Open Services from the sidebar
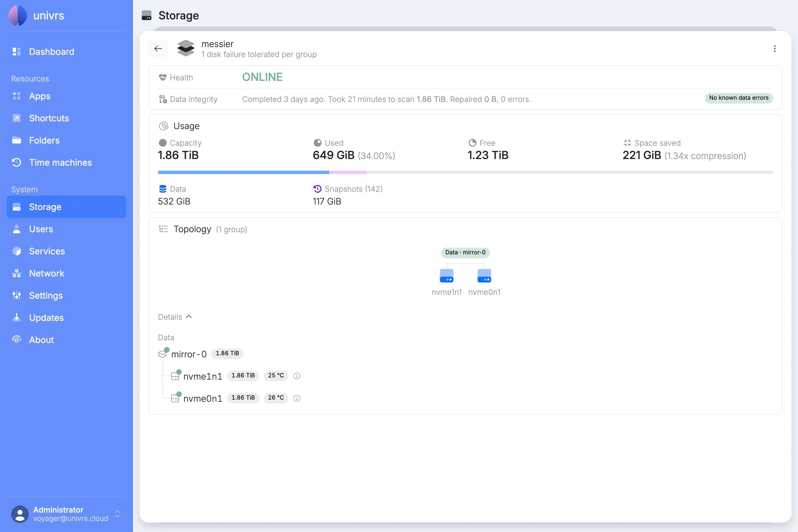Viewport: 798px width, 532px height. coord(66,251)
